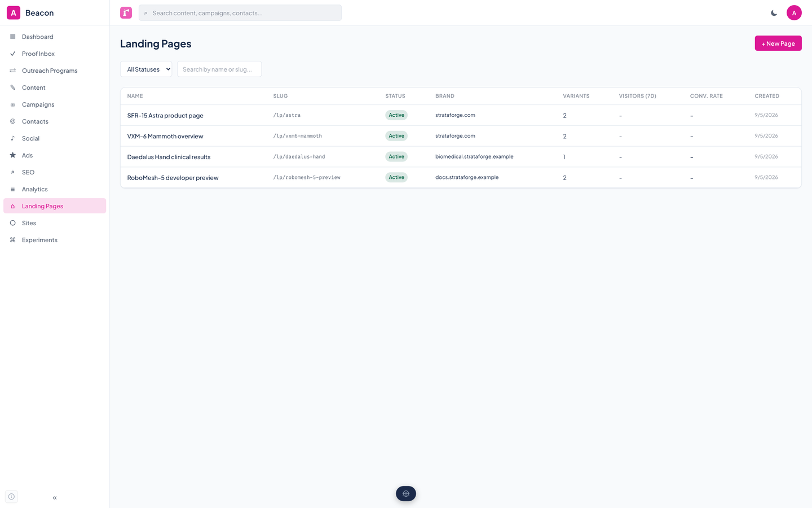
Task: Click the Content pencil icon
Action: point(12,87)
